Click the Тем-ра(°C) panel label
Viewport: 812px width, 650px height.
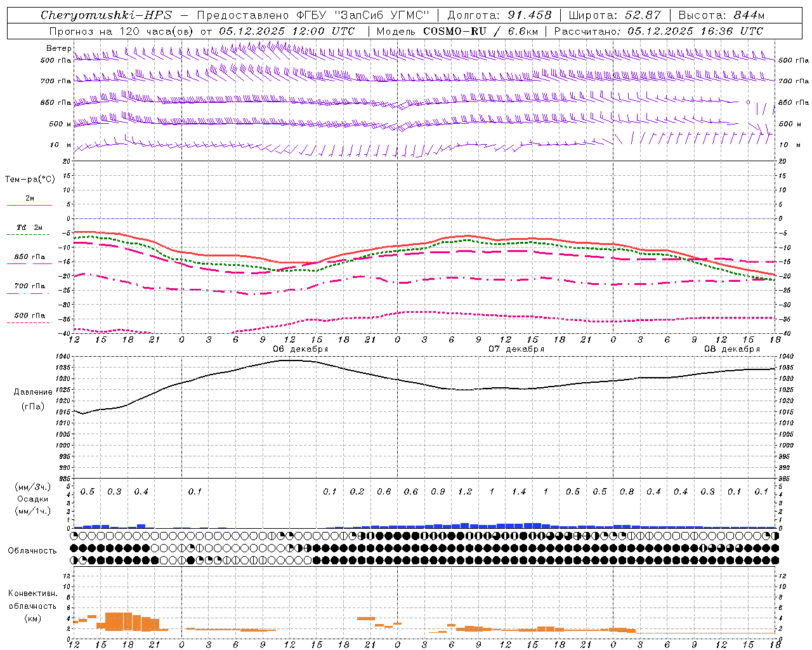30,180
